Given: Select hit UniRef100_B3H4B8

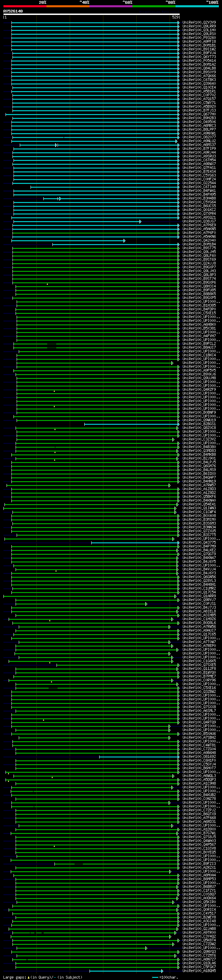Looking at the screenshot, I should (199, 198).
